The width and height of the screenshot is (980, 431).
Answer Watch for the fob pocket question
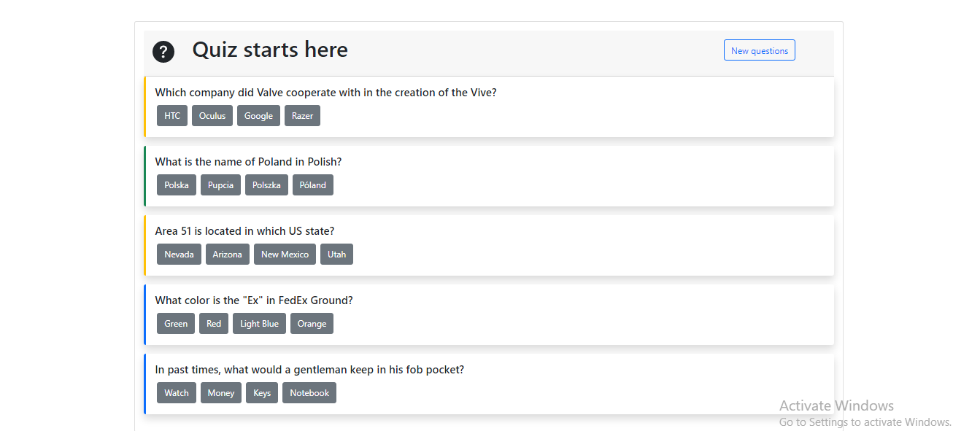point(177,393)
